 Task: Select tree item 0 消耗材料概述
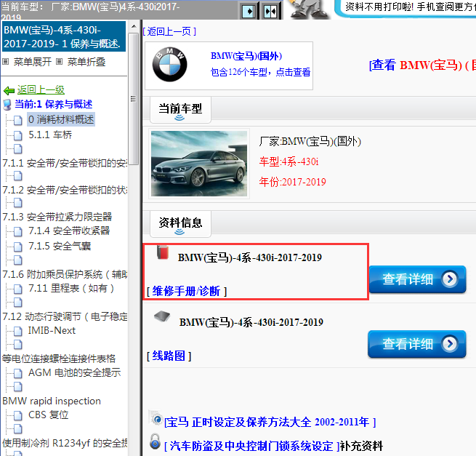coord(61,119)
